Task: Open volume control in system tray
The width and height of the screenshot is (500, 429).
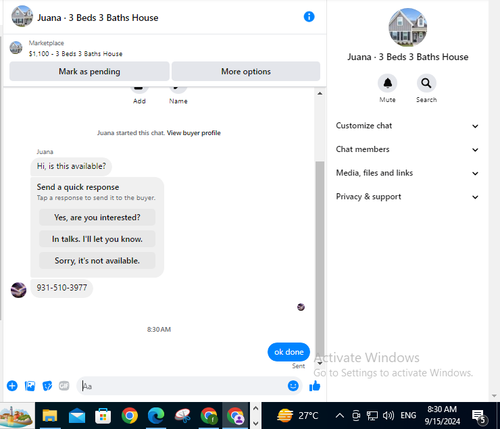Action: click(x=388, y=415)
